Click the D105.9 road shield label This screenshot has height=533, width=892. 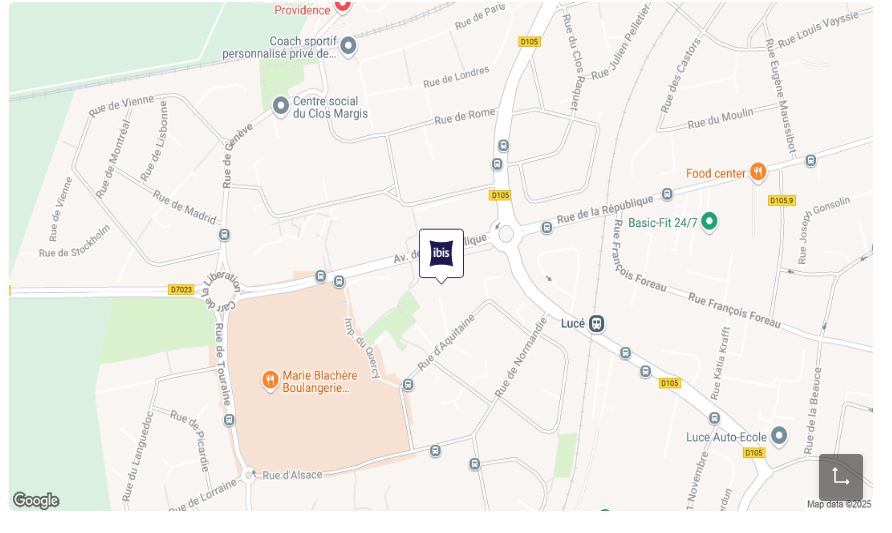coord(782,200)
